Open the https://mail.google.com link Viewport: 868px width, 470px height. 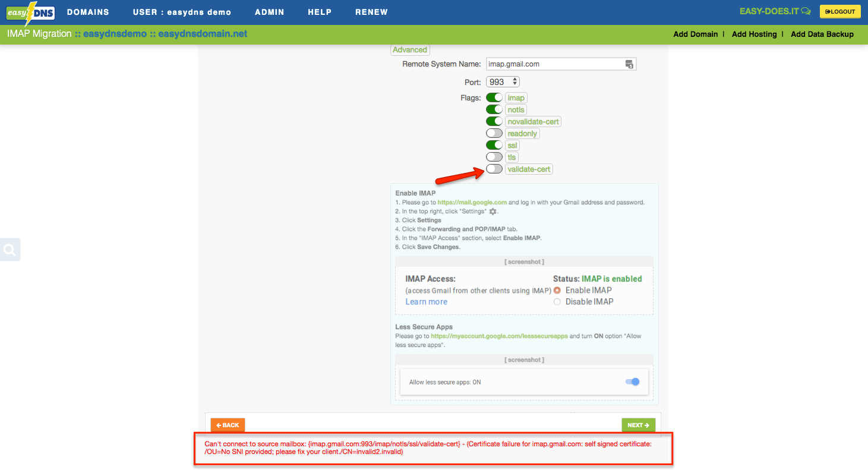pyautogui.click(x=472, y=202)
